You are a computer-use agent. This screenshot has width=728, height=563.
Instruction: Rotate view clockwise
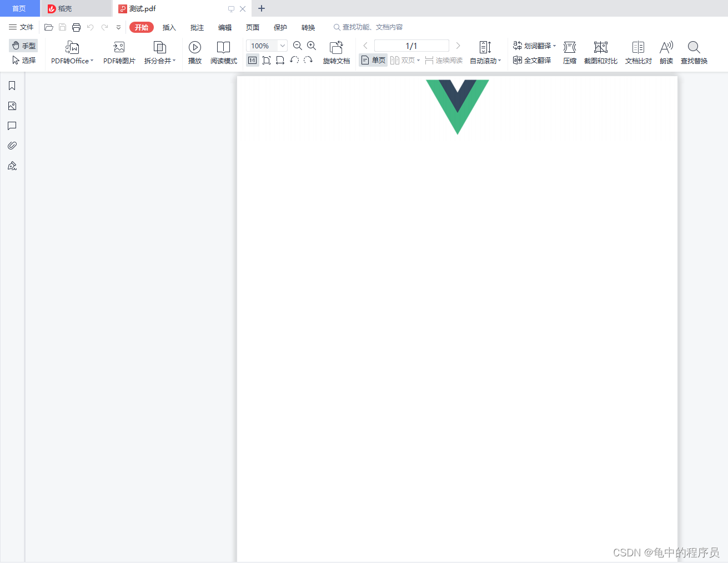[308, 60]
